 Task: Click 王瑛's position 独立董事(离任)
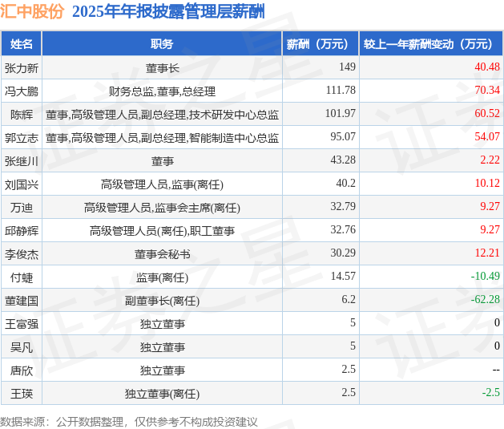pyautogui.click(x=162, y=394)
